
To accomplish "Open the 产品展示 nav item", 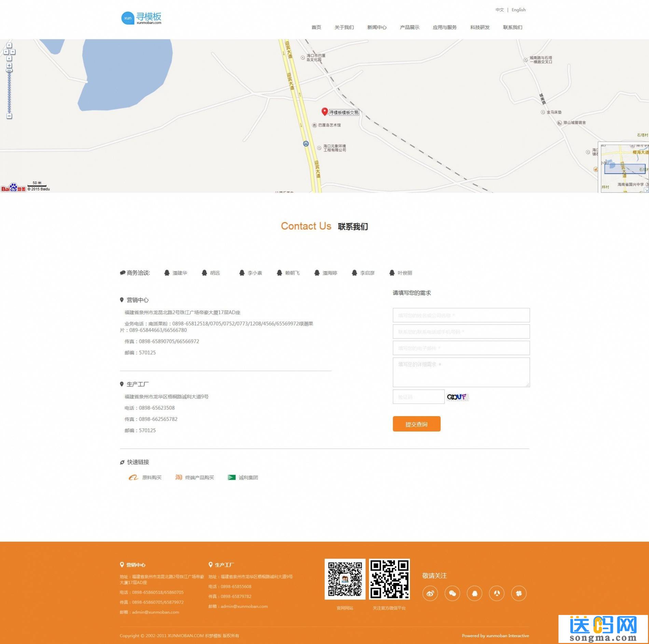I will 410,27.
